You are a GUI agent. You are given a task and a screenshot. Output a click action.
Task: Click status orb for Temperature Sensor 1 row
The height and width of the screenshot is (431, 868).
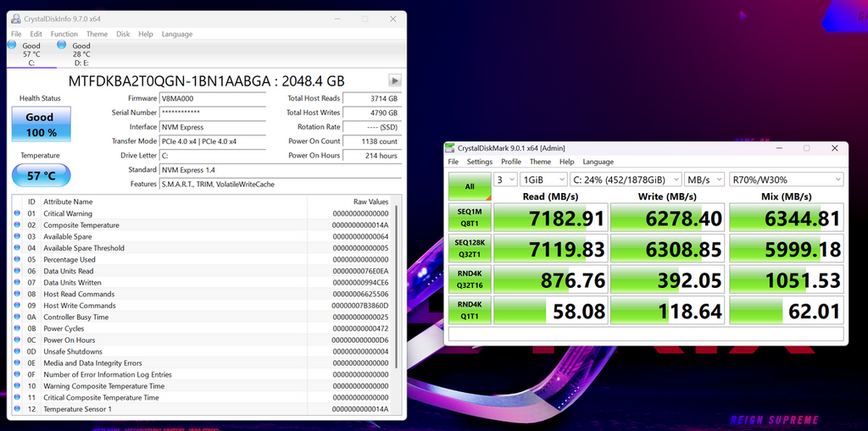(17, 409)
